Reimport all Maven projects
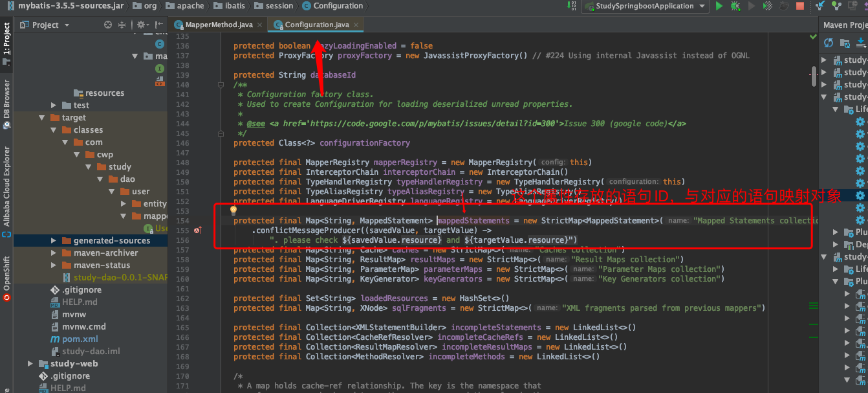868x393 pixels. click(829, 43)
